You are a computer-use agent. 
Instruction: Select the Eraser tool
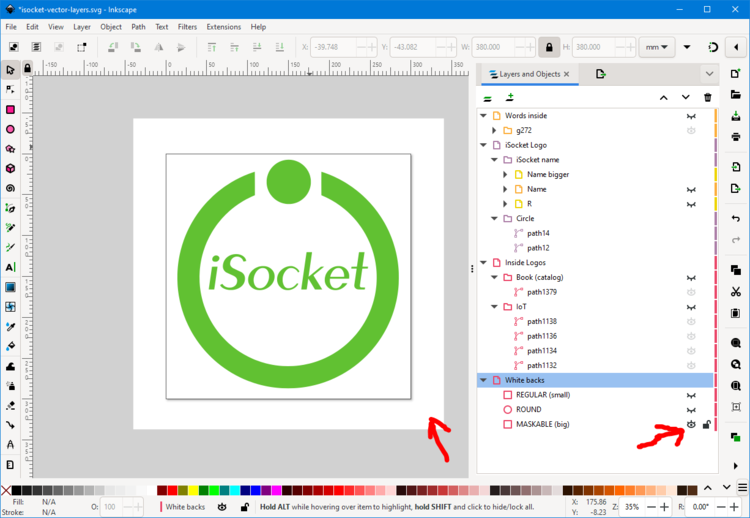(x=10, y=406)
